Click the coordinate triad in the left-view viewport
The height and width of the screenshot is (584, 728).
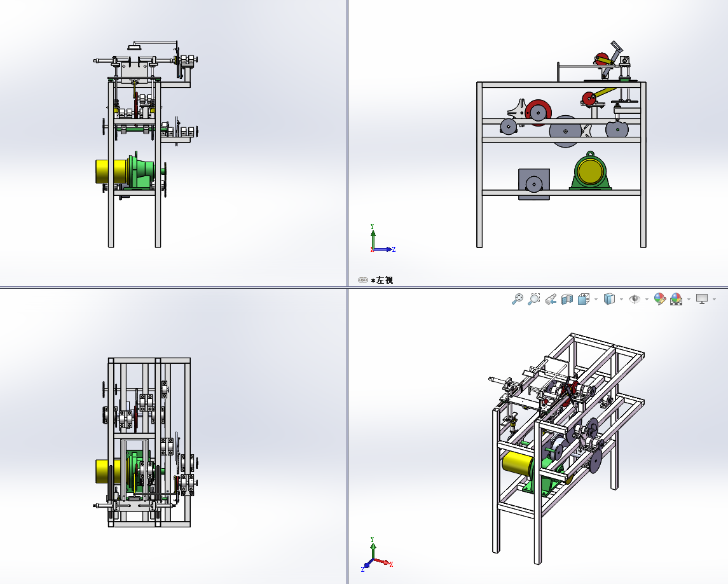tap(383, 239)
